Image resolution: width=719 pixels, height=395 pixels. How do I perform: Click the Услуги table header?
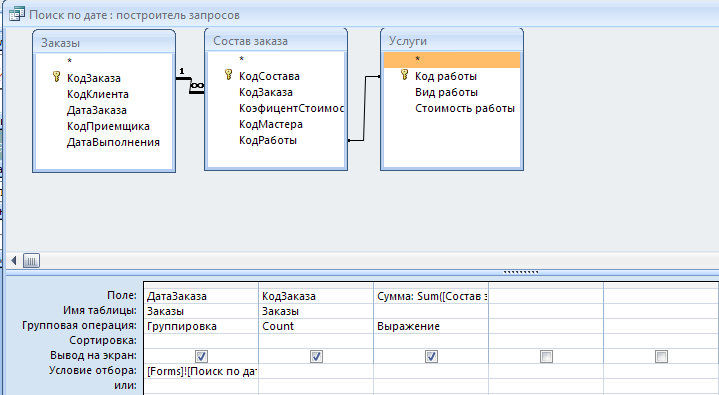[452, 41]
